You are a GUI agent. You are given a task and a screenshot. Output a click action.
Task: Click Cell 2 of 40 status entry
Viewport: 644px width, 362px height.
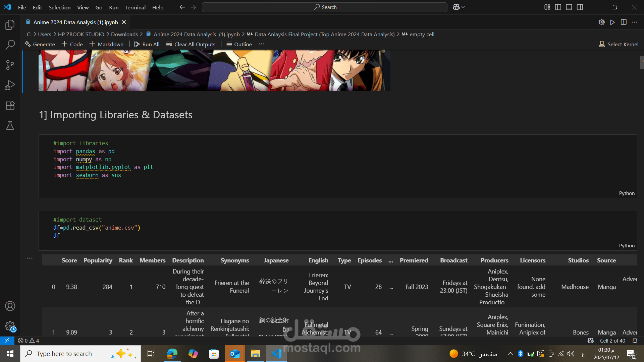612,341
